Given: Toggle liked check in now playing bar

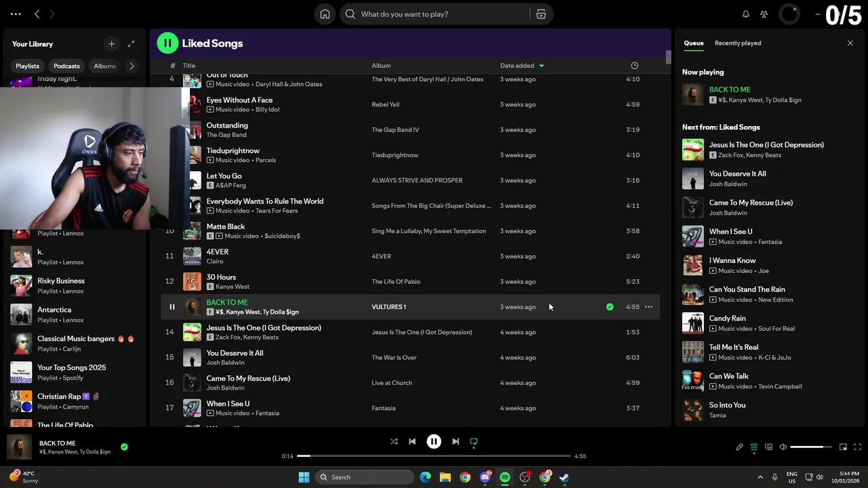Looking at the screenshot, I should tap(124, 447).
